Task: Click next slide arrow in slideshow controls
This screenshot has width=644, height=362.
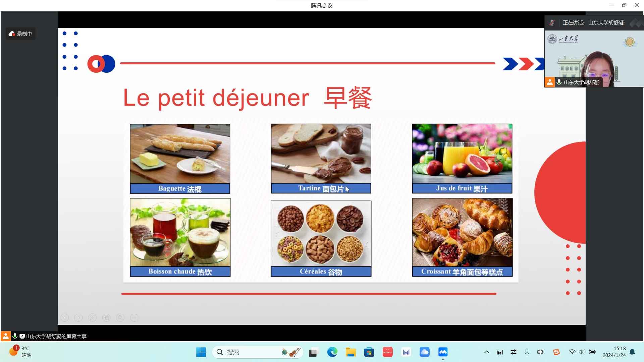Action: pyautogui.click(x=78, y=318)
